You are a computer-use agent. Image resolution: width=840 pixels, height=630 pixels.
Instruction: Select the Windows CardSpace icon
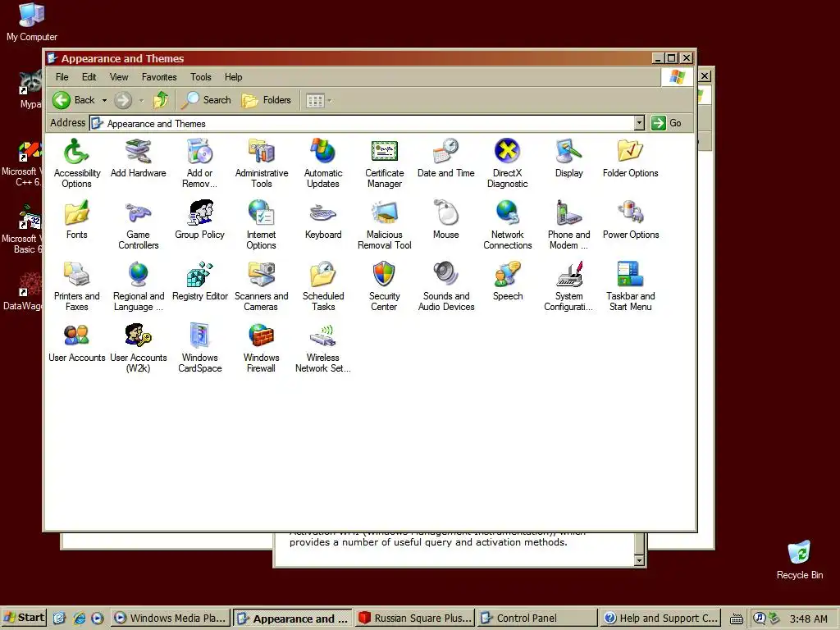(x=200, y=348)
